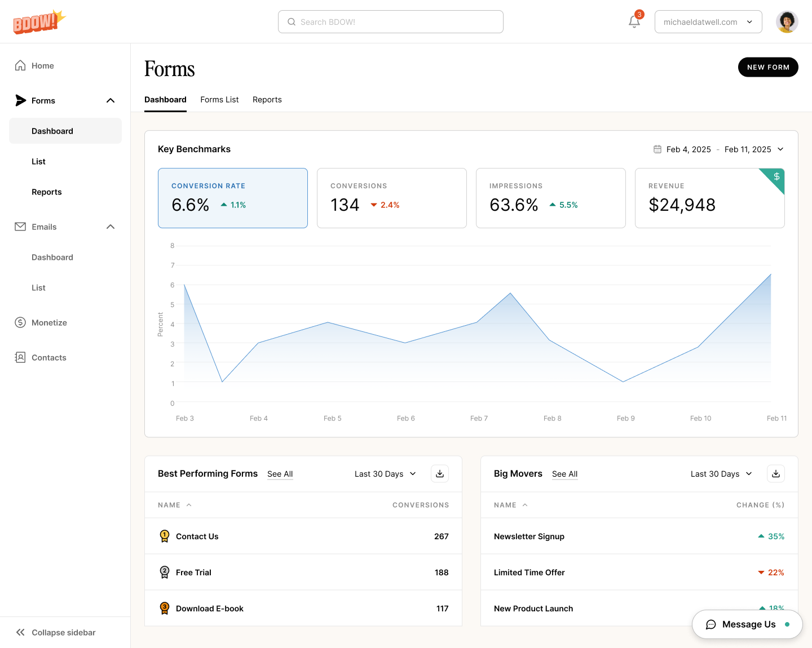Screen dimensions: 812x648
Task: Click See All for Best Performing Forms
Action: 280,474
